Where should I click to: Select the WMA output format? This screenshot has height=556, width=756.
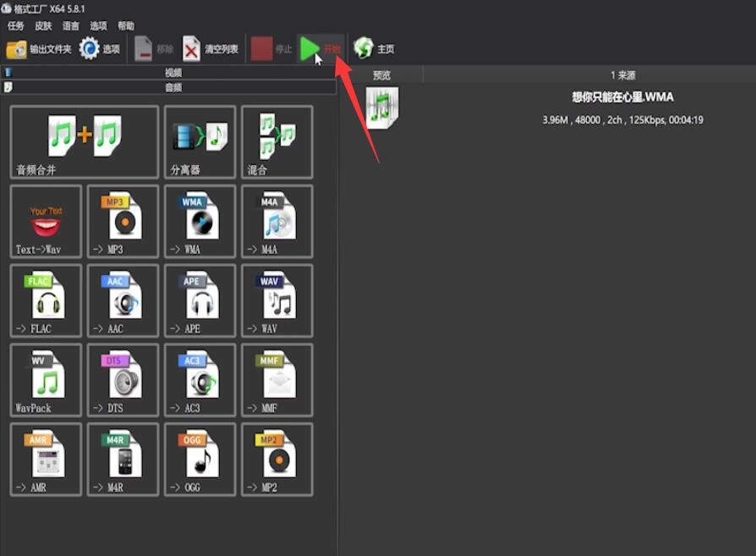click(x=200, y=222)
